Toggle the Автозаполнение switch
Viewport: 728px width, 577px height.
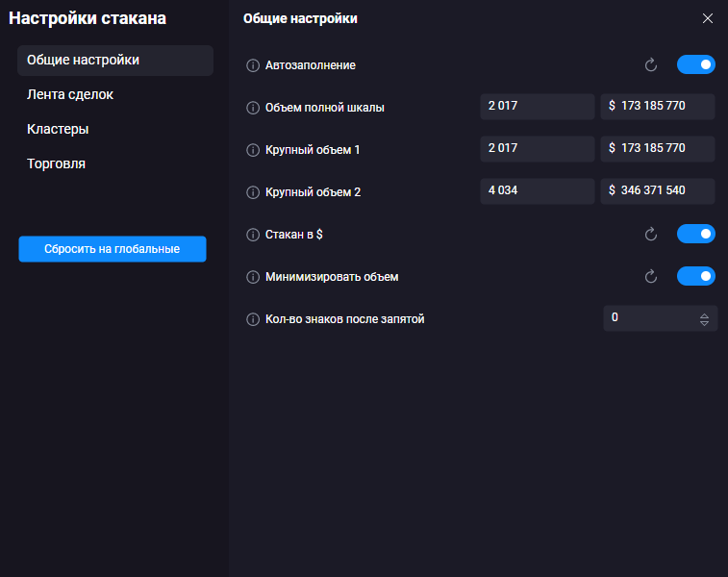tap(696, 64)
